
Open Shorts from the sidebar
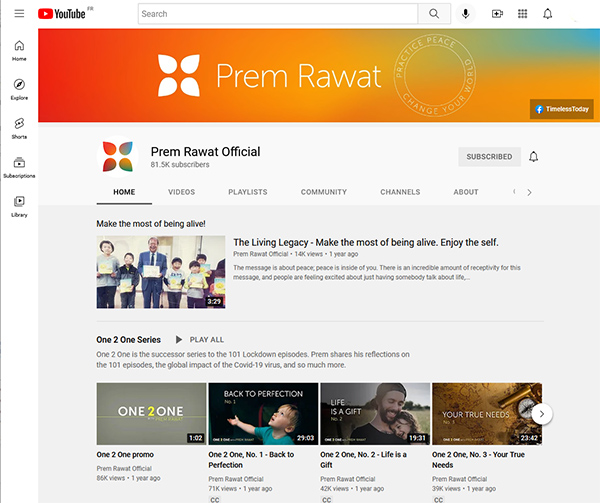19,128
